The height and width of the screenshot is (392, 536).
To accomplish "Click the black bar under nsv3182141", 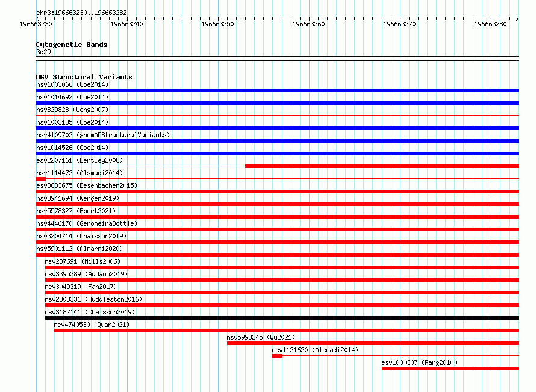I will [282, 318].
